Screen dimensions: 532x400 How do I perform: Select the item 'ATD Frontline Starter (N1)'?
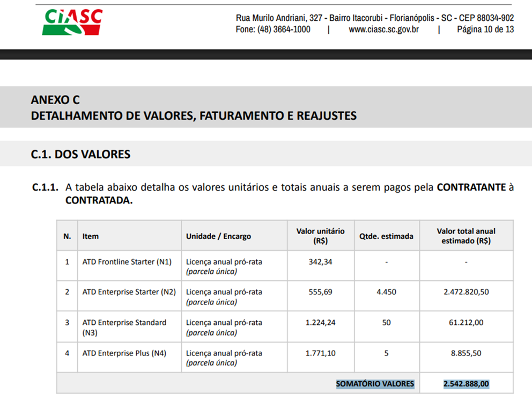[x=127, y=262]
